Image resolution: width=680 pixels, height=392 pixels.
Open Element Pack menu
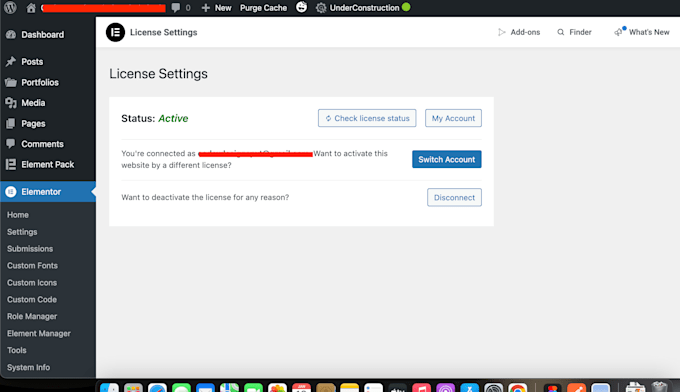pyautogui.click(x=48, y=164)
